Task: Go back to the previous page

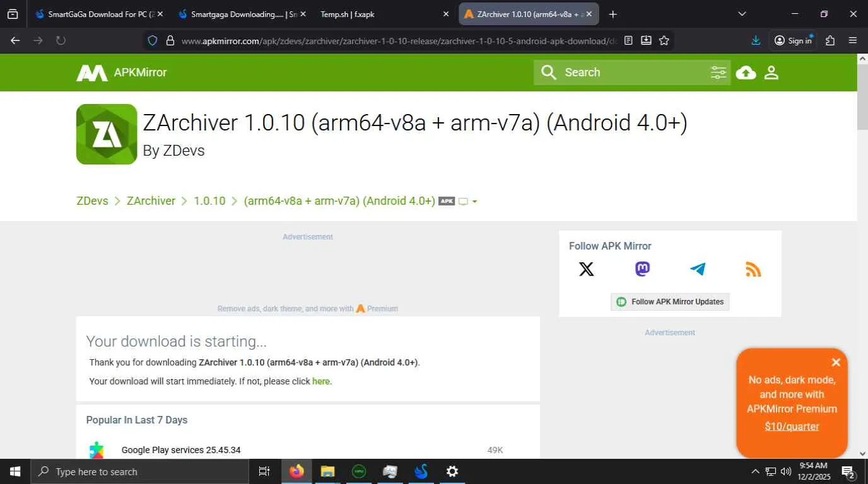Action: 15,40
